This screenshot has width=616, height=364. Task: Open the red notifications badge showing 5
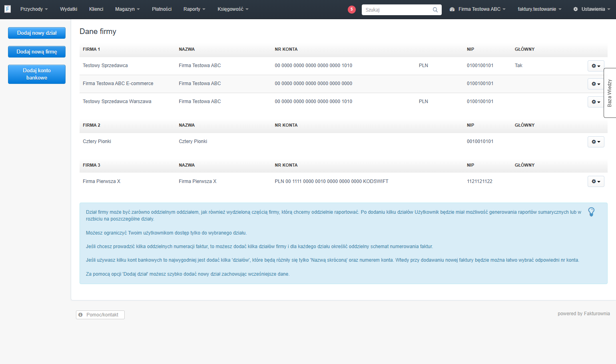point(352,9)
